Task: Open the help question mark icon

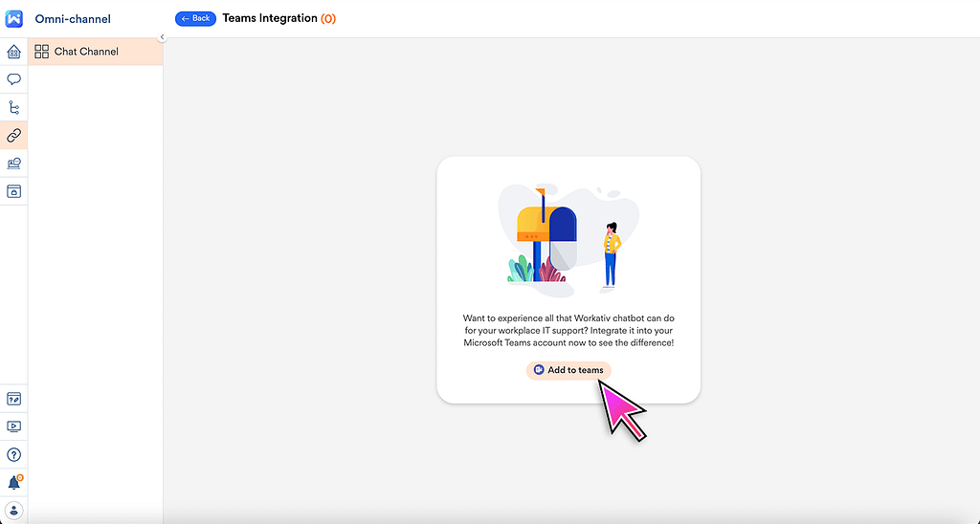Action: 13,454
